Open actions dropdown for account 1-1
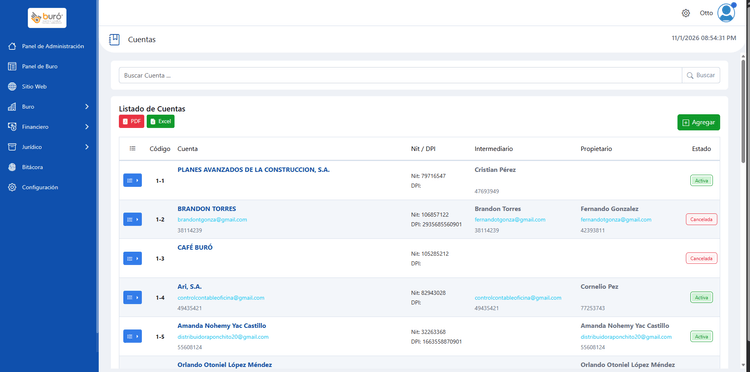The image size is (750, 372). [x=132, y=180]
